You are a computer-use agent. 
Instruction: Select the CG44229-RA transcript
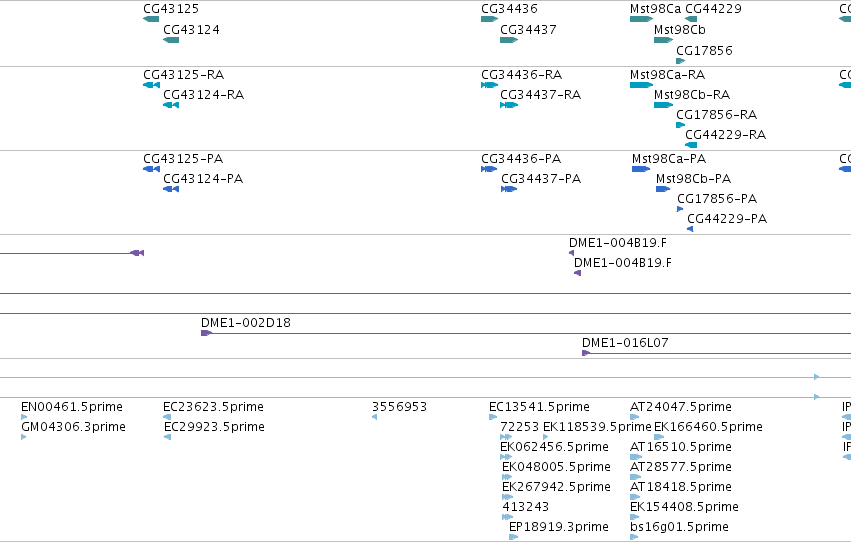click(x=691, y=145)
